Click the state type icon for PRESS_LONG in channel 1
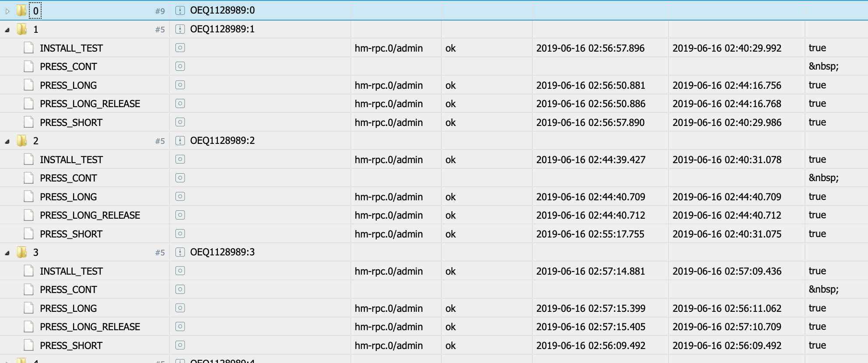This screenshot has height=363, width=868. 180,85
